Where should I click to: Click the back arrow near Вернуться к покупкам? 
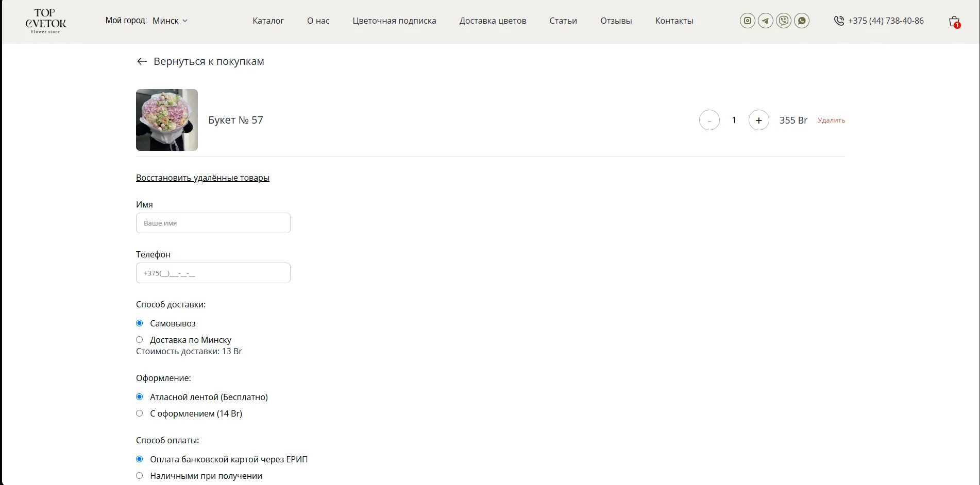[x=142, y=61]
